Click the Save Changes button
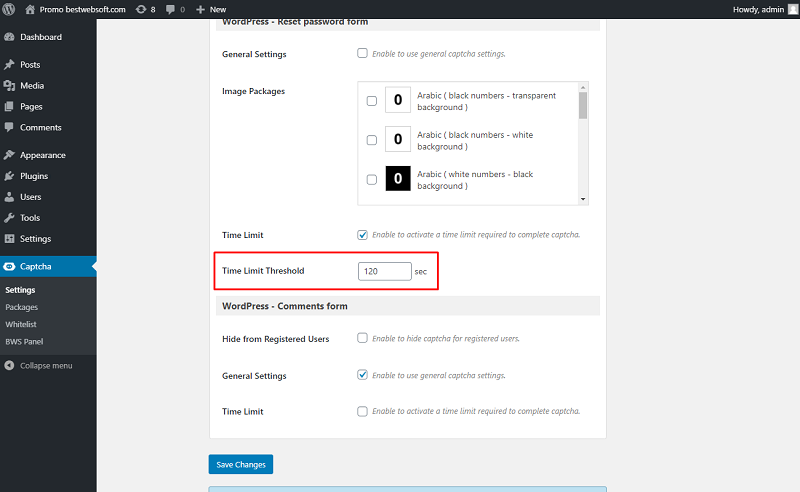The image size is (800, 492). [x=241, y=464]
